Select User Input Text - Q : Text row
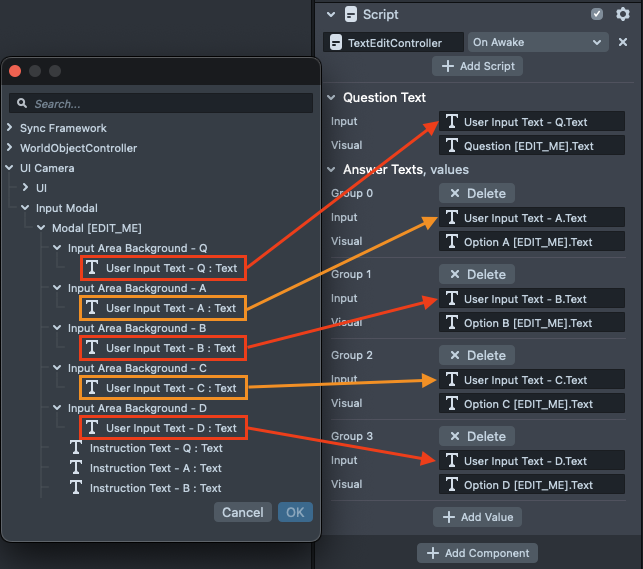Image resolution: width=643 pixels, height=569 pixels. click(x=163, y=268)
